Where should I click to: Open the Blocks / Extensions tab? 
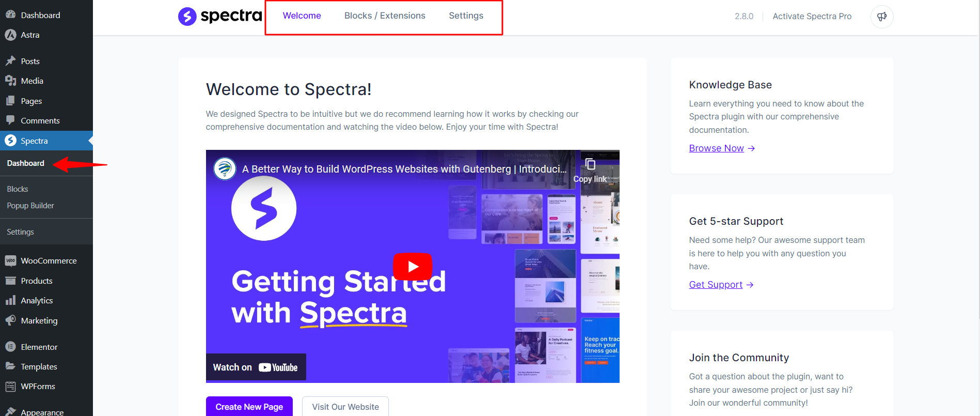pos(385,16)
